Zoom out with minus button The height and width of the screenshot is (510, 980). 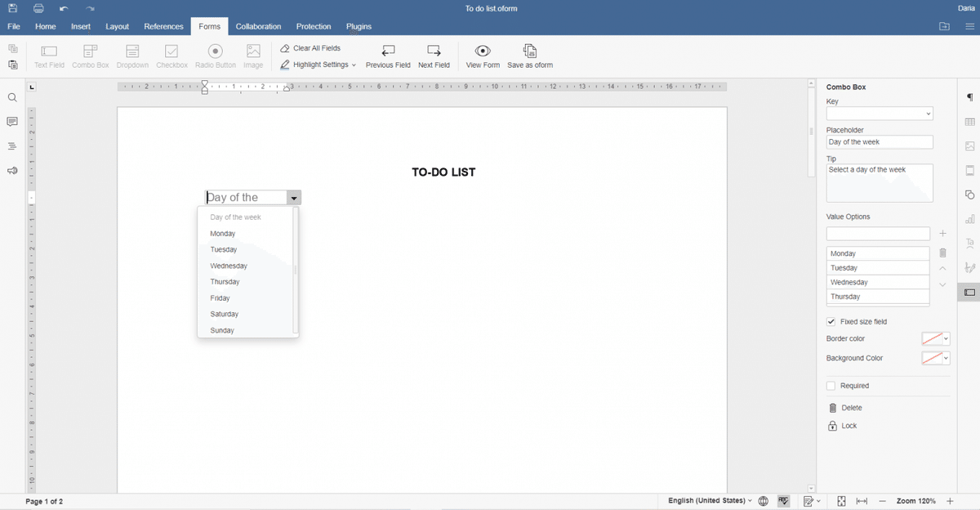882,501
